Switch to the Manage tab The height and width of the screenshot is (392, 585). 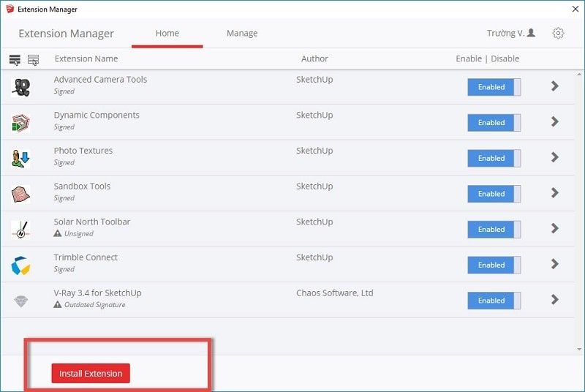241,34
